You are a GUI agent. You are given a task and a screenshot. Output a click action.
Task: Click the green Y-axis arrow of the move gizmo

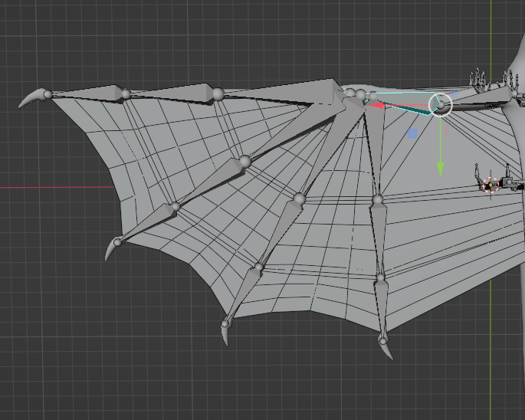click(x=441, y=169)
